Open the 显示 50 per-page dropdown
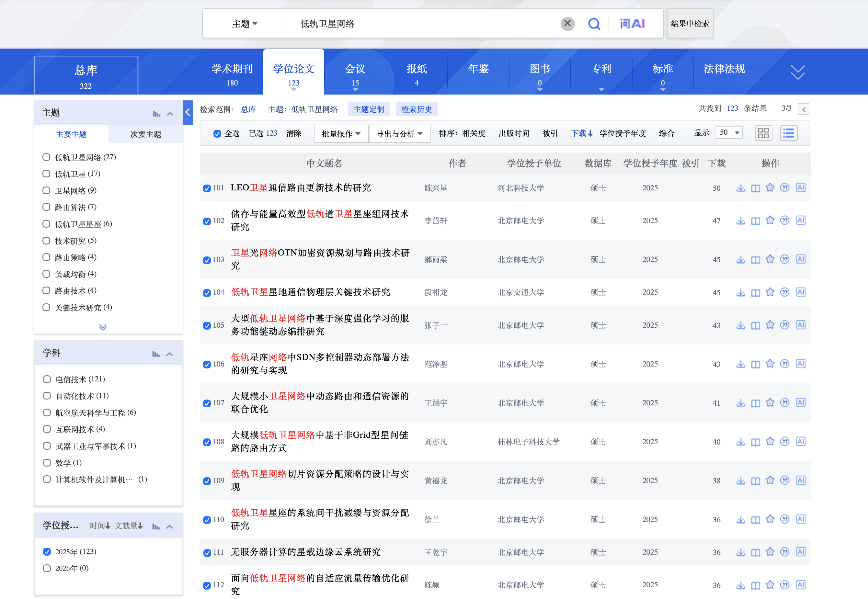This screenshot has width=868, height=599. pyautogui.click(x=729, y=132)
